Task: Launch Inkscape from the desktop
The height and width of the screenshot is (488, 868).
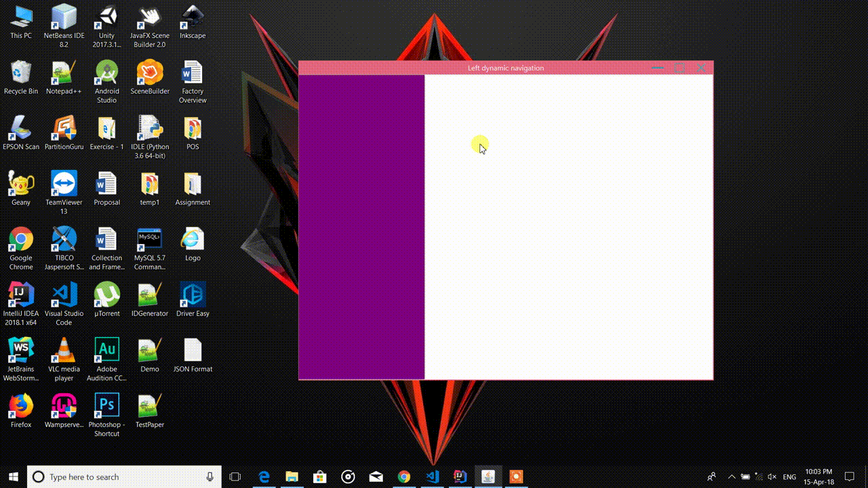Action: click(x=192, y=17)
